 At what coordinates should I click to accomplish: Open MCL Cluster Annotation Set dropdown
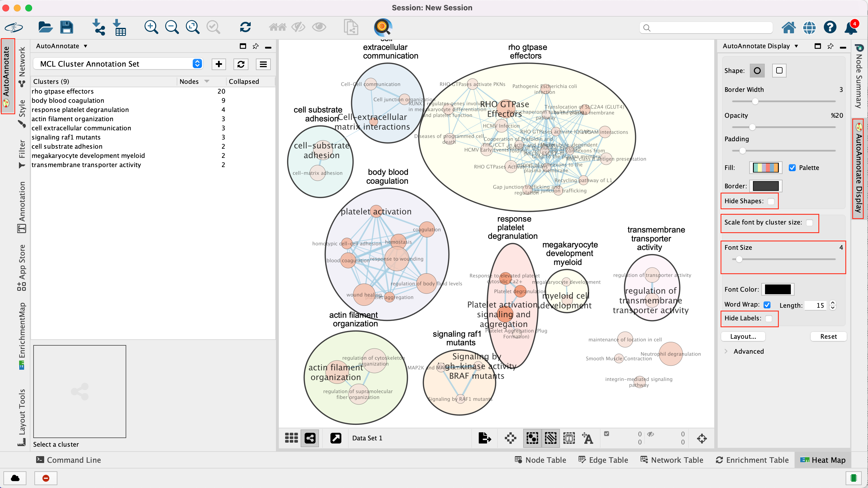coord(197,64)
